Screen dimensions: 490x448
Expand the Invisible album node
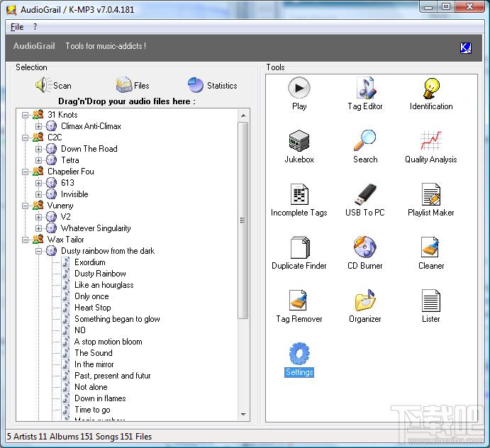coord(38,194)
